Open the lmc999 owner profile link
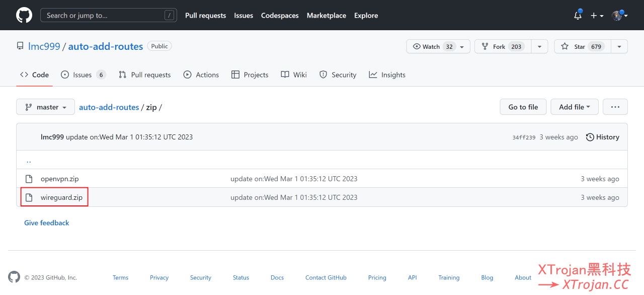Image resolution: width=644 pixels, height=295 pixels. click(x=44, y=46)
